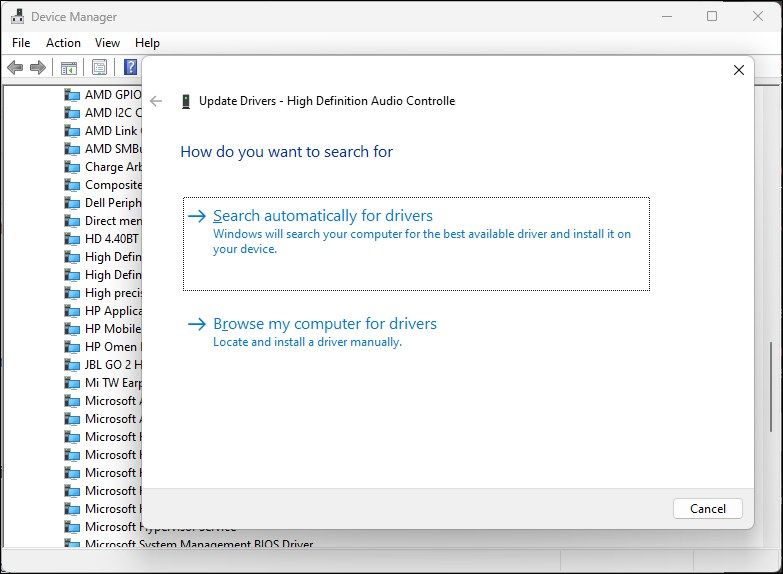Click the back arrow in Update Drivers dialog
The width and height of the screenshot is (783, 574).
[x=156, y=101]
